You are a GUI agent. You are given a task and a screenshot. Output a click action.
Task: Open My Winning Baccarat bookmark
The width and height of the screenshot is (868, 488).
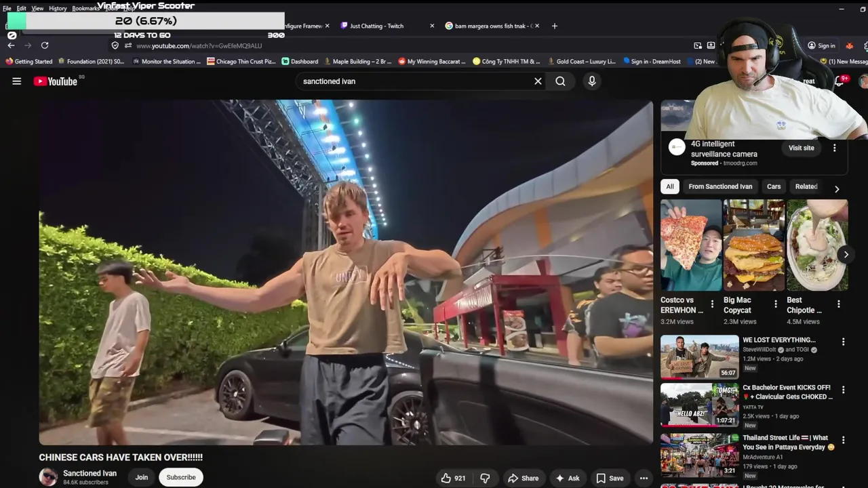click(432, 61)
